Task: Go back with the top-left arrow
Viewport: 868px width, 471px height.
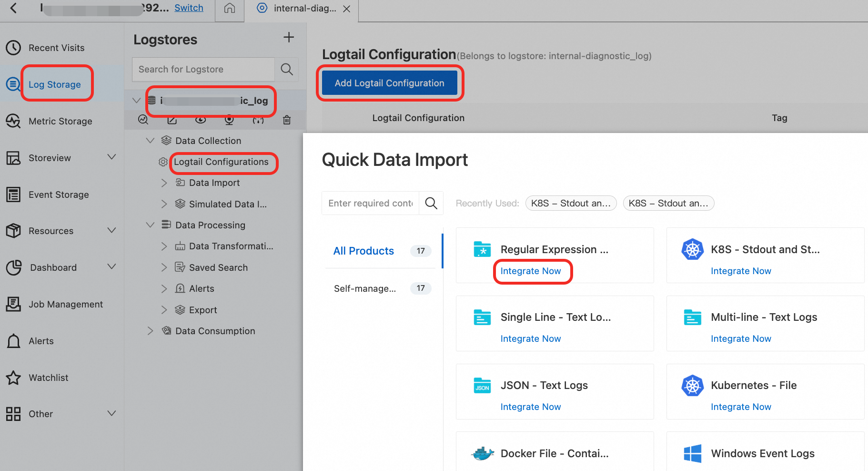Action: [13, 8]
